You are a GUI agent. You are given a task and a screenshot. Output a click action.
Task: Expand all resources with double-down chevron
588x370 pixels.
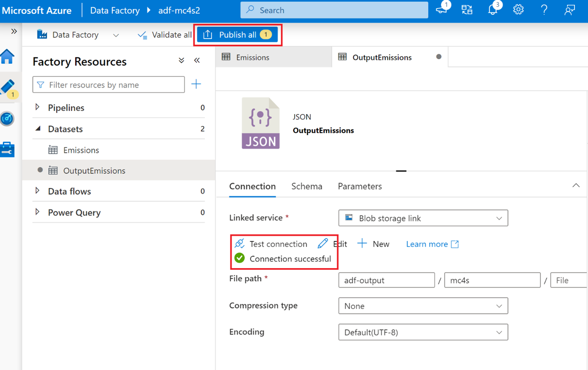(x=181, y=60)
